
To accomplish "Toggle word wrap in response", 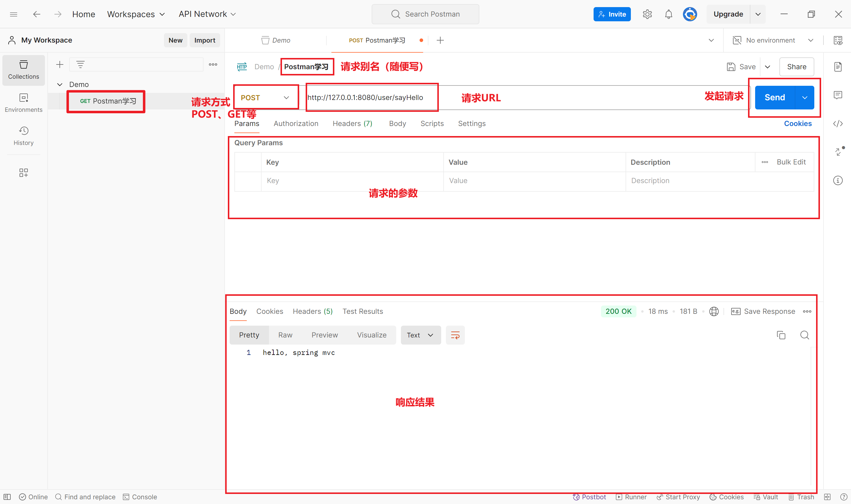I will [x=455, y=335].
